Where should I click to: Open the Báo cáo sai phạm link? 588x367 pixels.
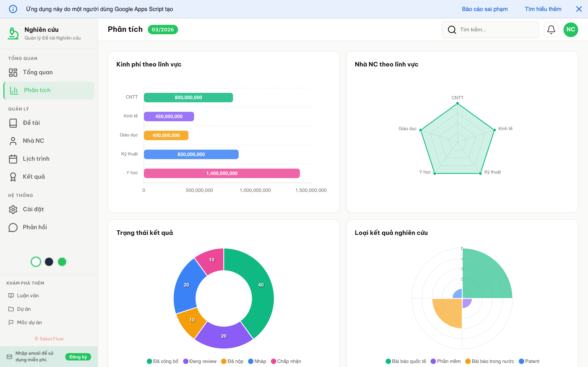click(x=485, y=9)
